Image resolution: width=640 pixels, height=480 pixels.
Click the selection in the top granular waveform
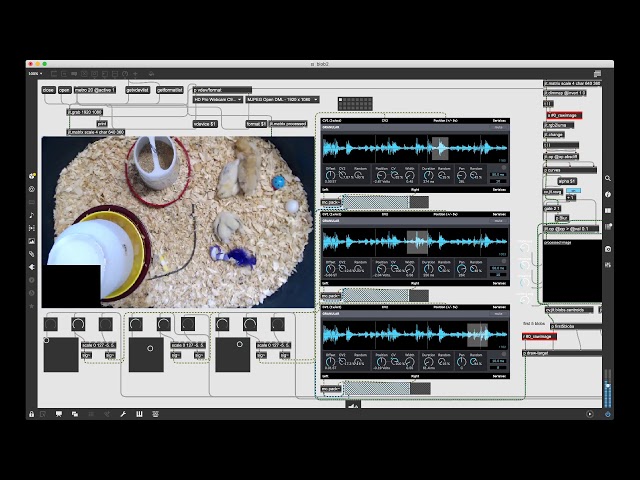[x=440, y=148]
